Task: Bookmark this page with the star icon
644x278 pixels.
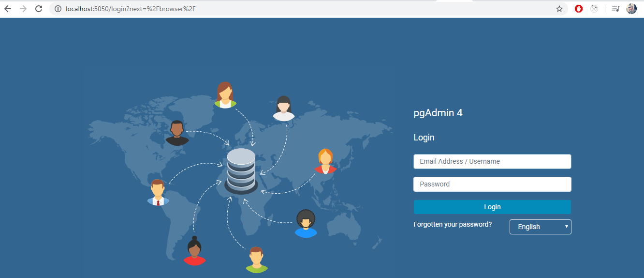Action: (559, 9)
